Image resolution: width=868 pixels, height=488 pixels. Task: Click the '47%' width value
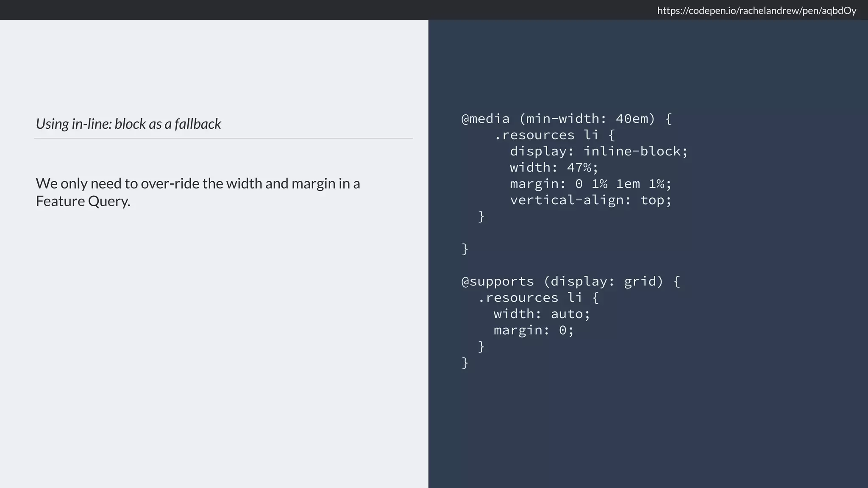[579, 168]
